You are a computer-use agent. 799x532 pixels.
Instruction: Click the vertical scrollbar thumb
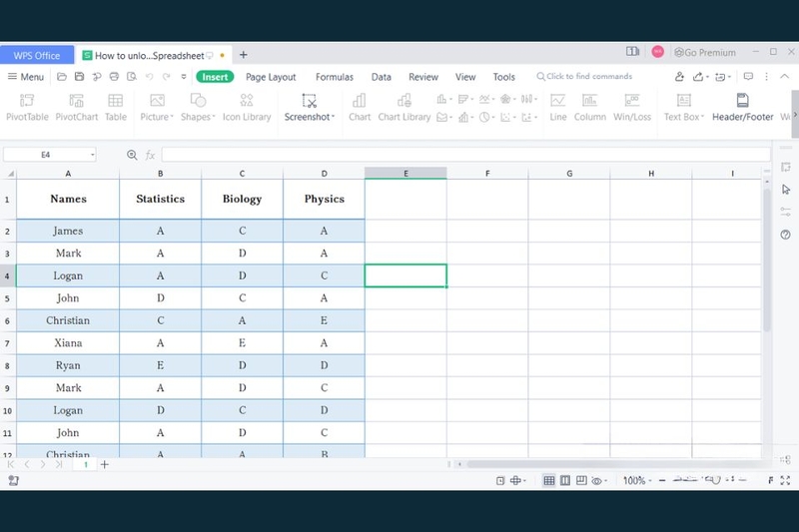click(x=767, y=260)
